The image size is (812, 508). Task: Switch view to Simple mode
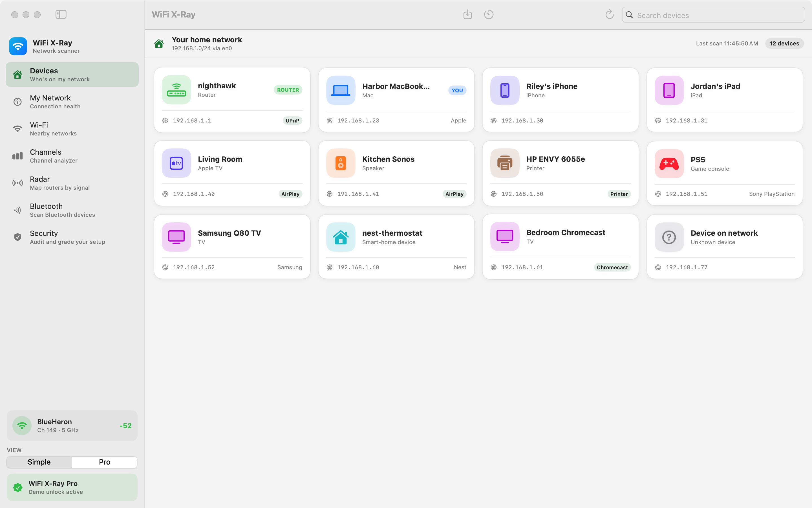(39, 462)
